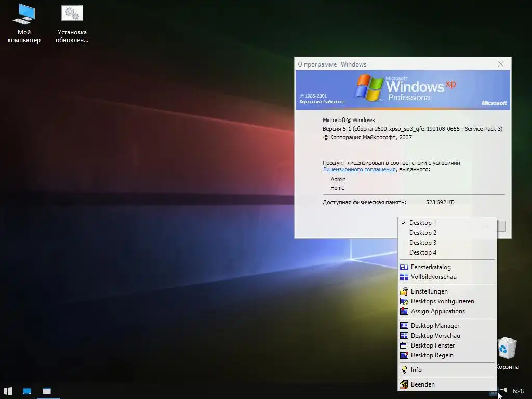
Task: Open Desktop Regeln
Action: click(447, 355)
